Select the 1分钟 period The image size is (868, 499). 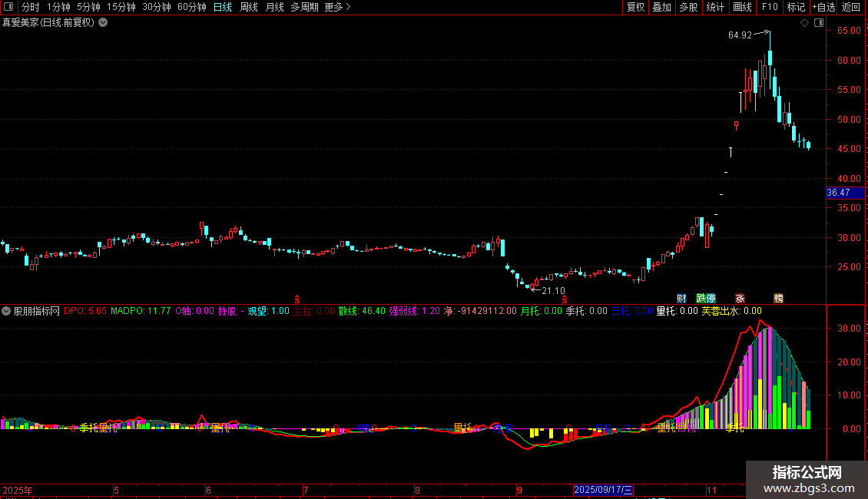point(58,7)
